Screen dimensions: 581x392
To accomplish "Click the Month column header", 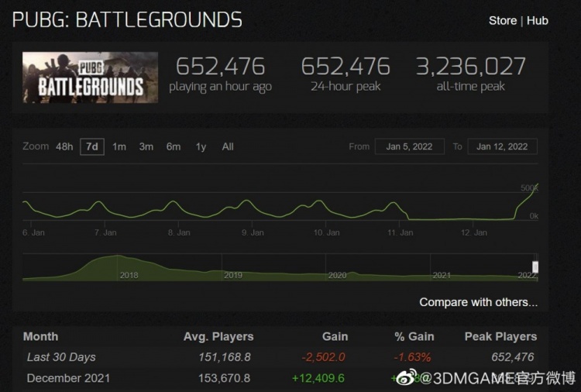I will (41, 336).
